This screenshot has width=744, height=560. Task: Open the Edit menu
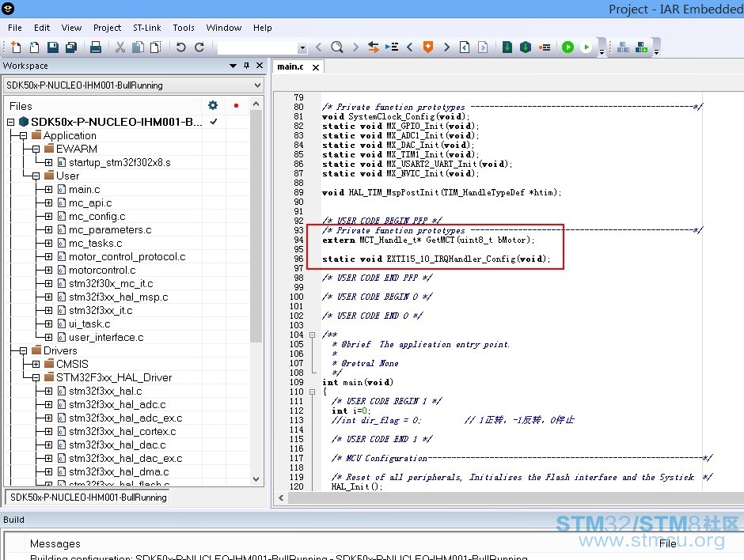pyautogui.click(x=42, y=28)
